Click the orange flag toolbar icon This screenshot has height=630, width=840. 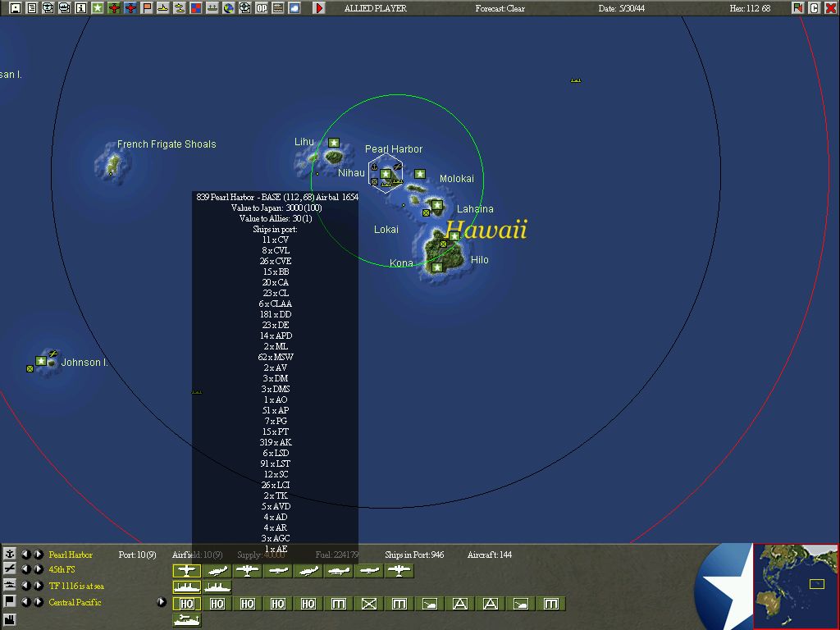coord(147,8)
